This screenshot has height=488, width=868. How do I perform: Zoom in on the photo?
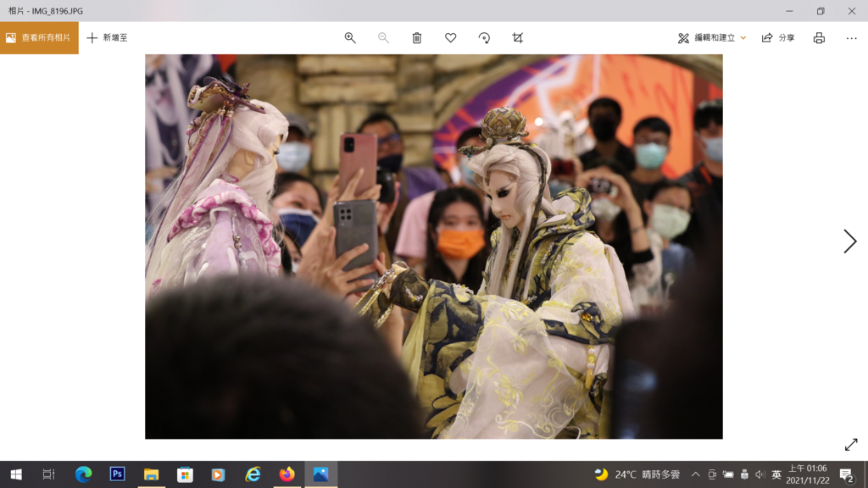(350, 37)
